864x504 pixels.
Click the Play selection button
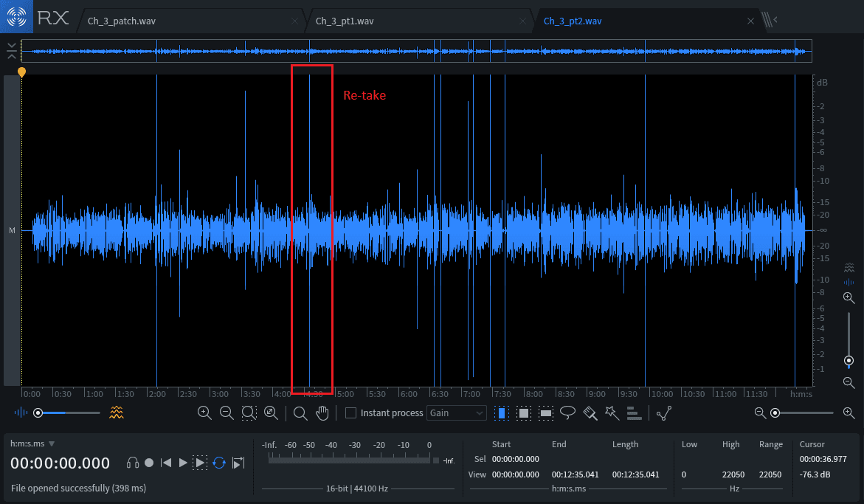tap(200, 463)
